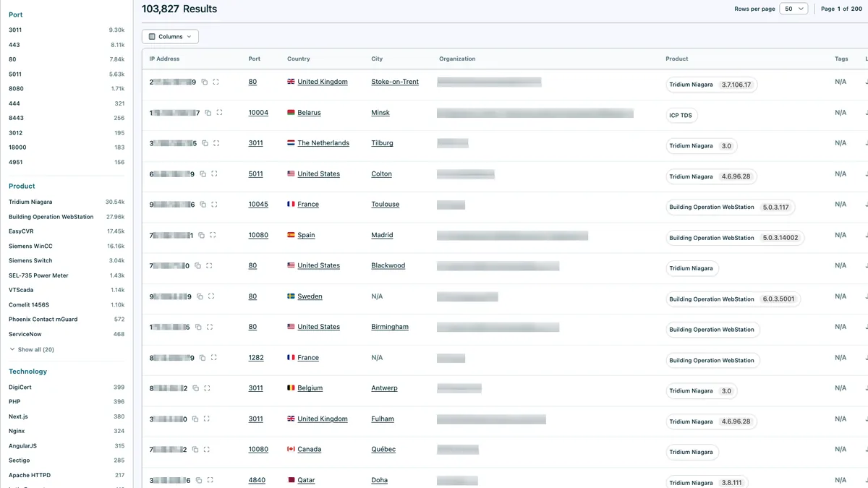Click Building Operation WebStation 5.0.3.14002 tag
This screenshot has height=488, width=868.
click(x=735, y=238)
